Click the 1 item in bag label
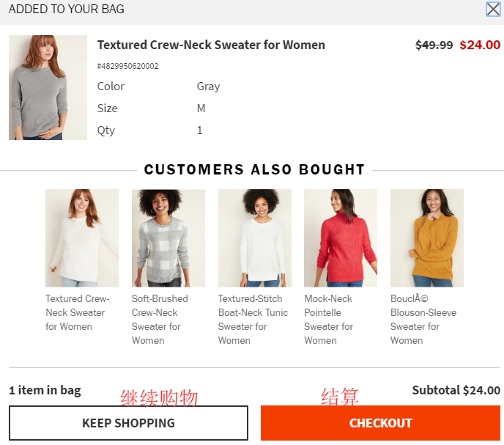Image resolution: width=504 pixels, height=445 pixels. [45, 390]
